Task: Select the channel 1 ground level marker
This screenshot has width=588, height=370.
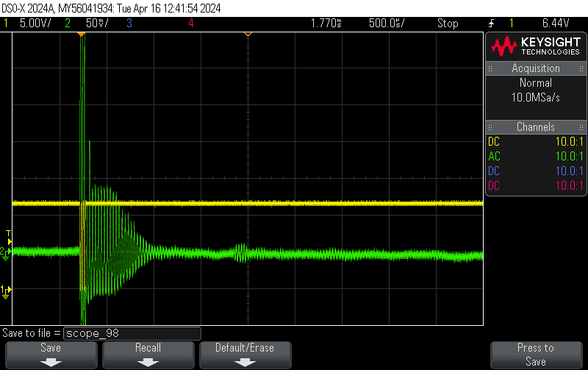Action: click(7, 290)
